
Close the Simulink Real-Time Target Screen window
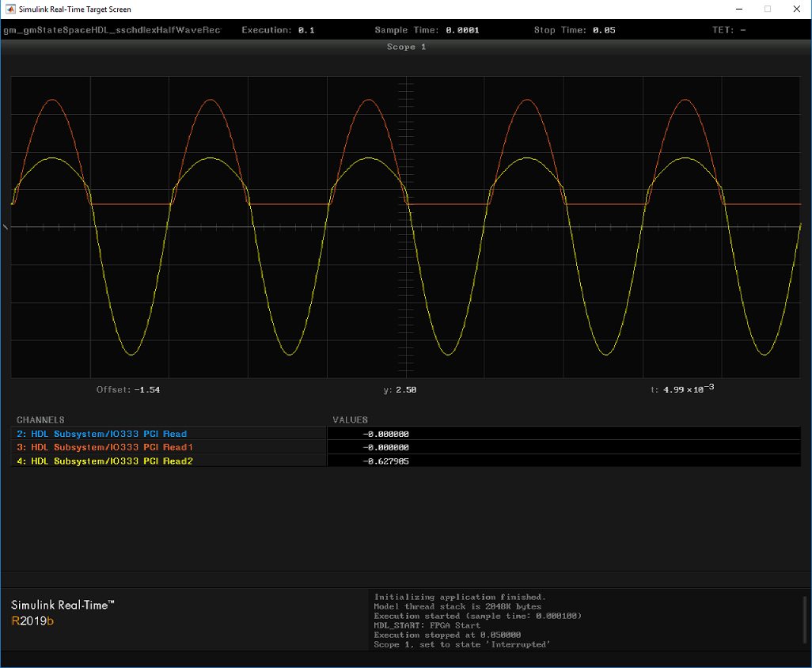[x=796, y=9]
